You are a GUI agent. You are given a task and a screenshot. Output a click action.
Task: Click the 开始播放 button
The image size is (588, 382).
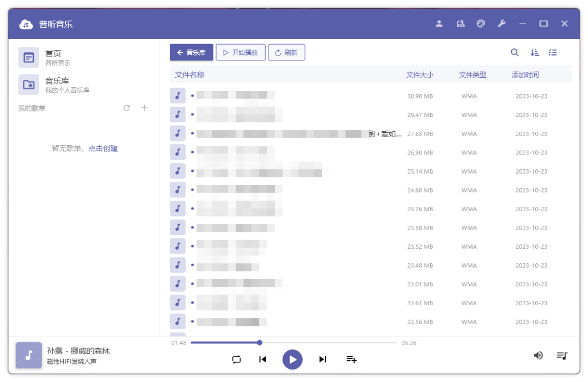[241, 53]
